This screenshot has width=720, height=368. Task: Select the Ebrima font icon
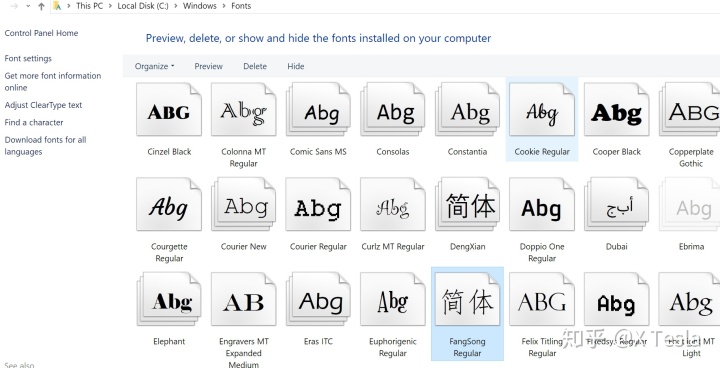[x=689, y=204]
